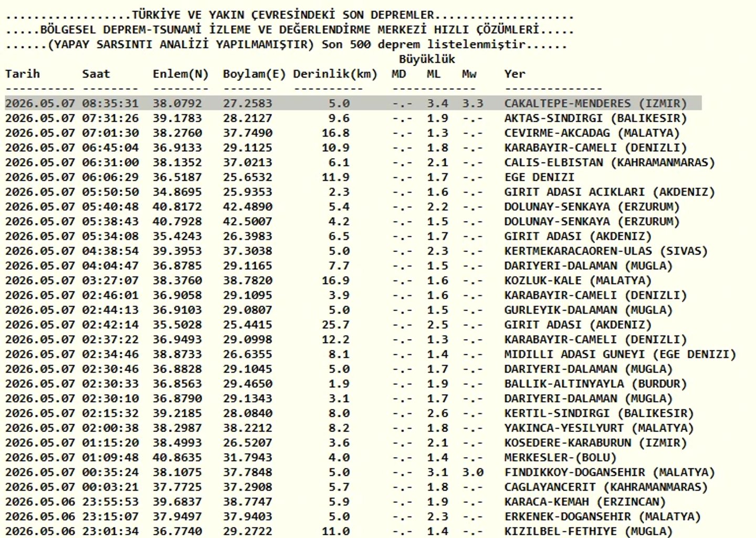Click MIDILLI ADASI GUNEYI (EGE DENIZI)
Screen dimensions: 756x538
pyautogui.click(x=620, y=354)
